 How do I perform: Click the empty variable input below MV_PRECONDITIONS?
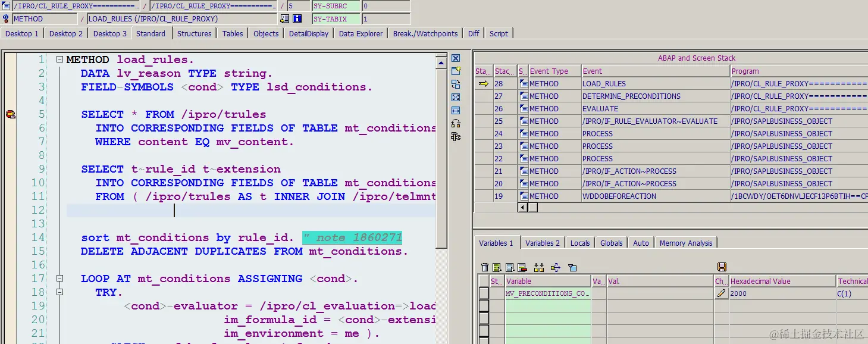tap(548, 305)
